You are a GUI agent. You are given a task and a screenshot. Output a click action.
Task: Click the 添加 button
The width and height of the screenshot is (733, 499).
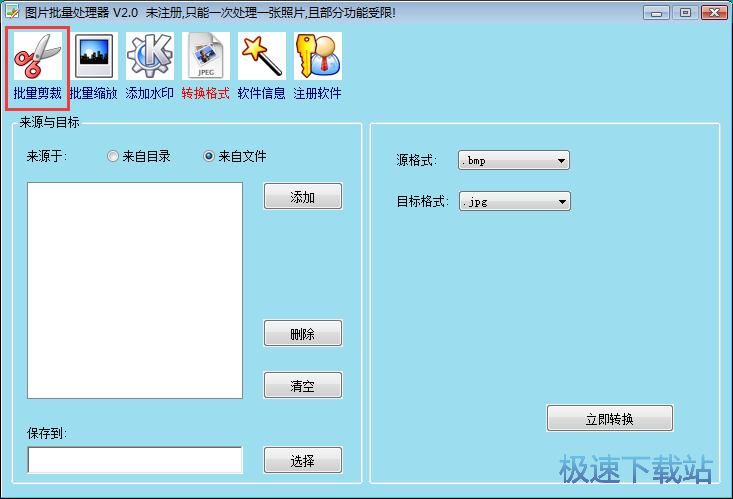click(303, 196)
